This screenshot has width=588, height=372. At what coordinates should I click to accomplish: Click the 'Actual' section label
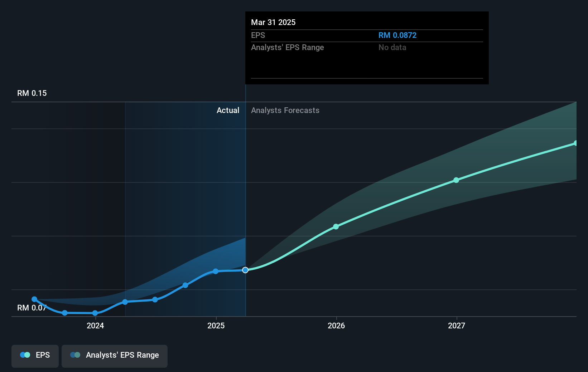228,110
